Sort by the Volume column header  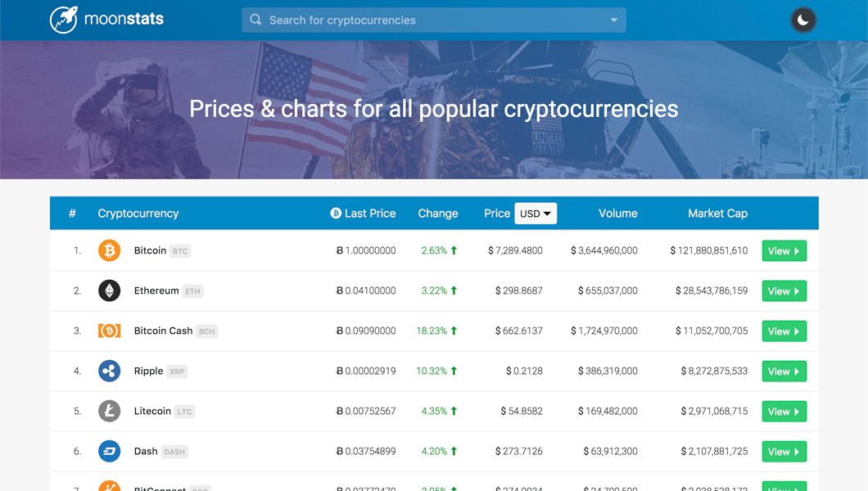tap(617, 214)
